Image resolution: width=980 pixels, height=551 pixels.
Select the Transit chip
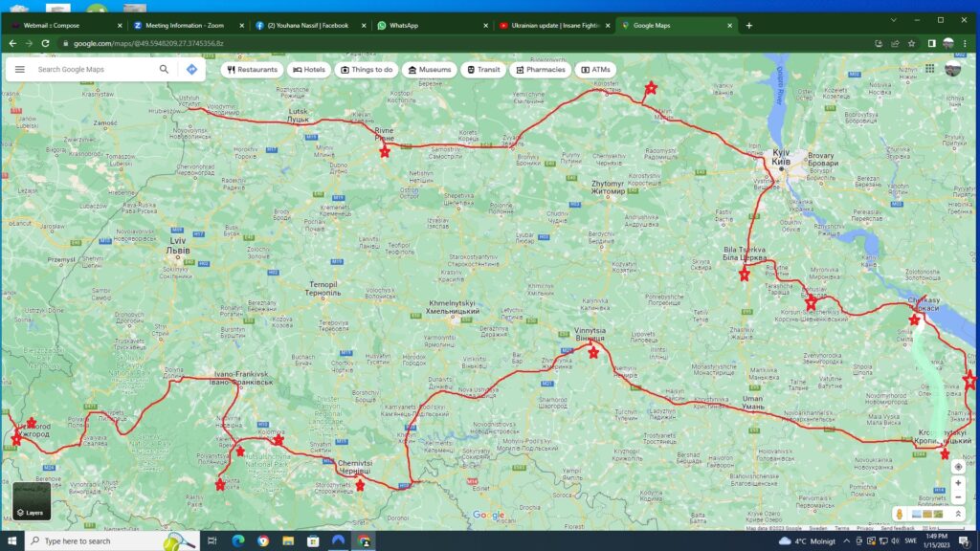(483, 69)
